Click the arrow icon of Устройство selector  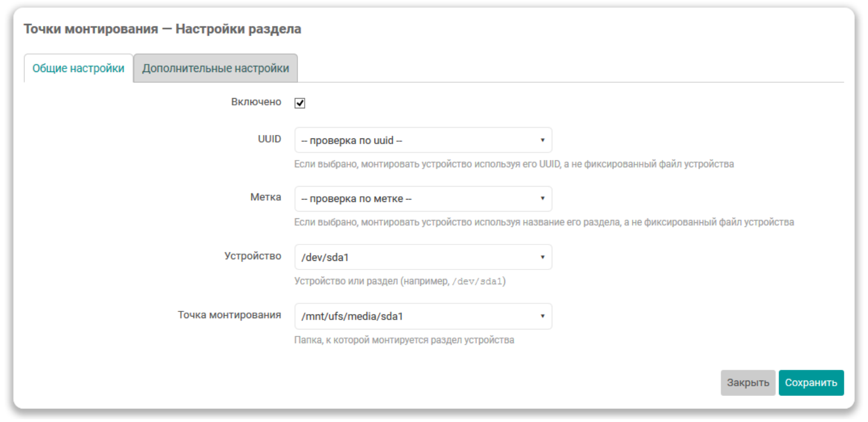pos(542,258)
